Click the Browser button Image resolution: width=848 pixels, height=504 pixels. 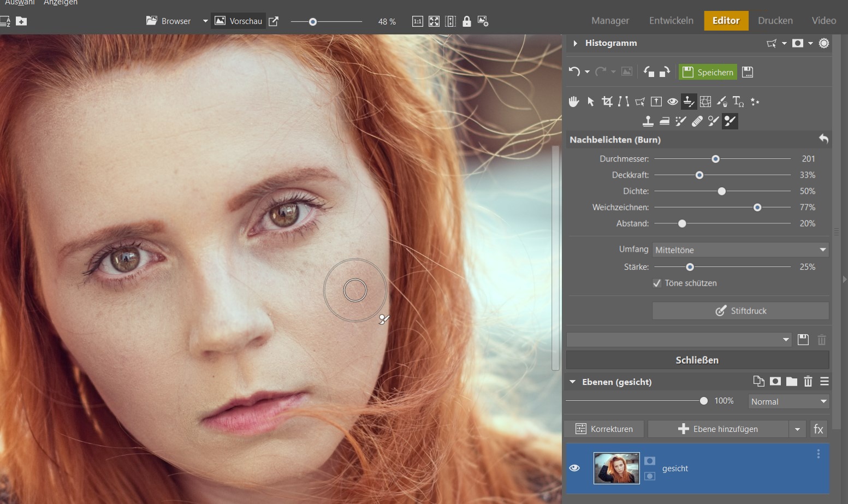click(x=169, y=21)
